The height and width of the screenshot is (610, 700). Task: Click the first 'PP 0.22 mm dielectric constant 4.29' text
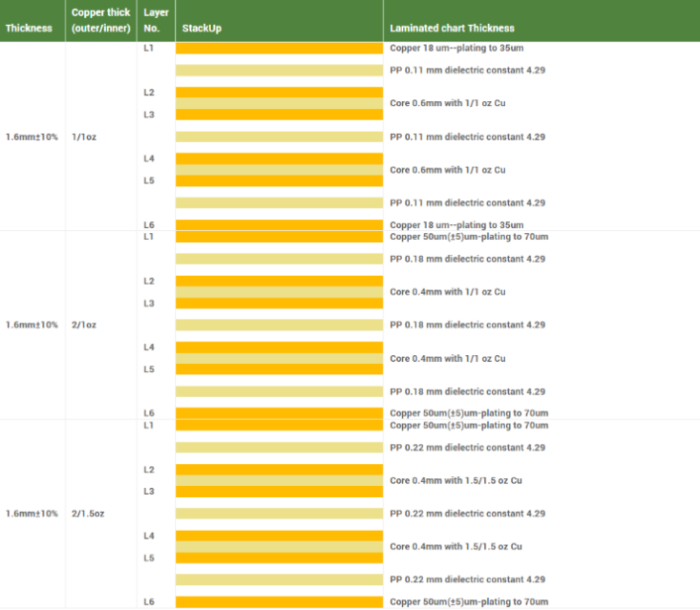click(x=467, y=448)
